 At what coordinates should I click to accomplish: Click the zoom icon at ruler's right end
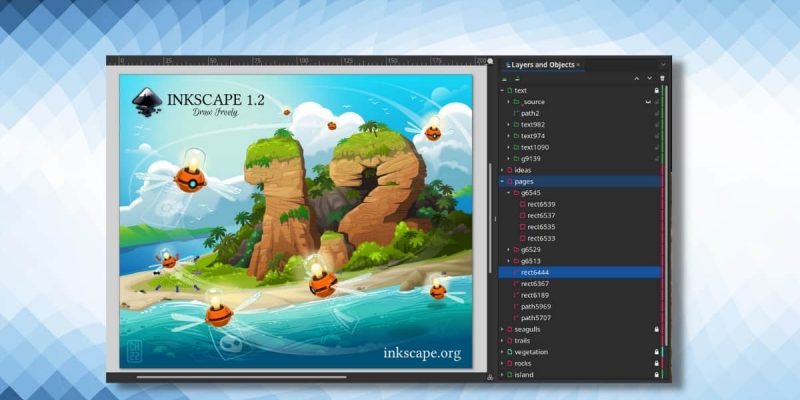pos(490,61)
